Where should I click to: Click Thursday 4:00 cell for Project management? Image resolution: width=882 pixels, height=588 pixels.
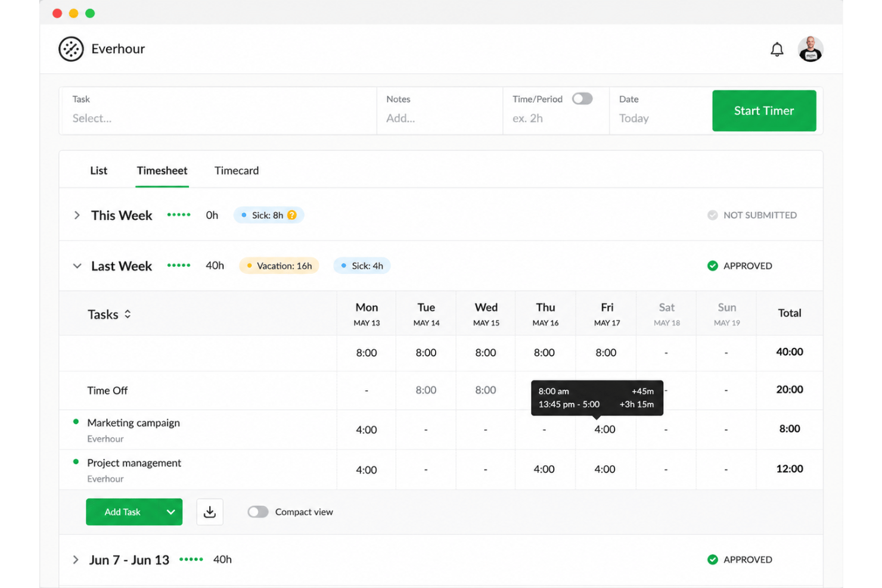click(x=544, y=469)
